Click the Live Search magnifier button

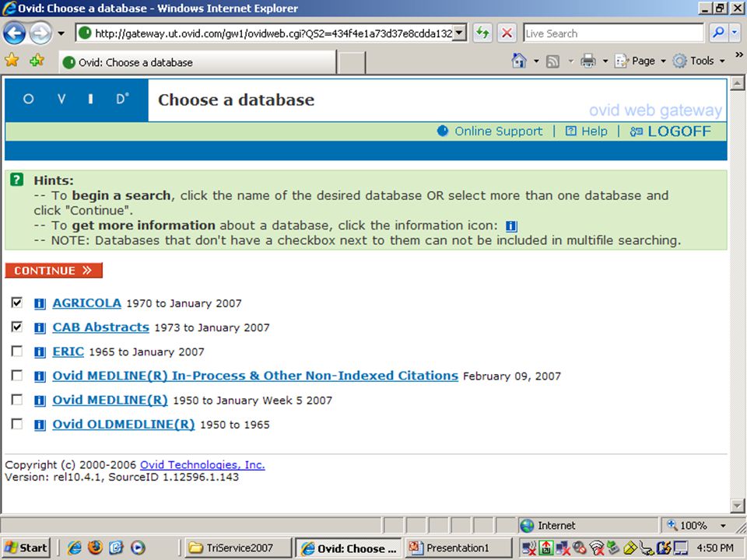(x=718, y=33)
